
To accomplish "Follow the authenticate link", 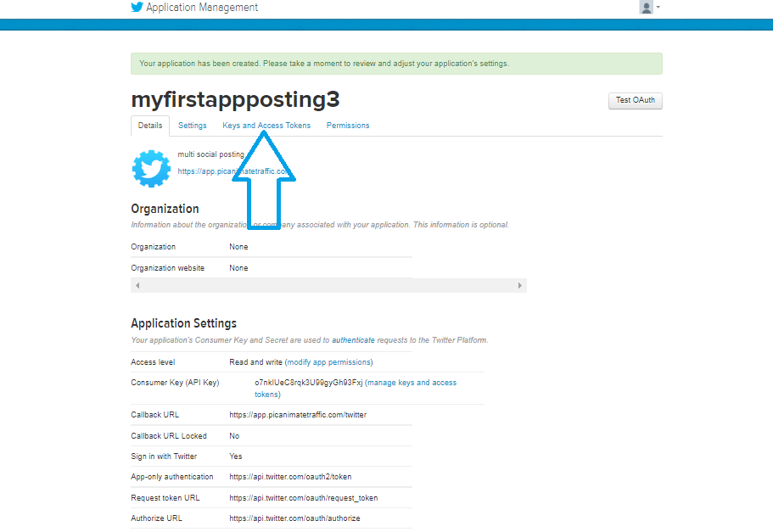I will [353, 339].
